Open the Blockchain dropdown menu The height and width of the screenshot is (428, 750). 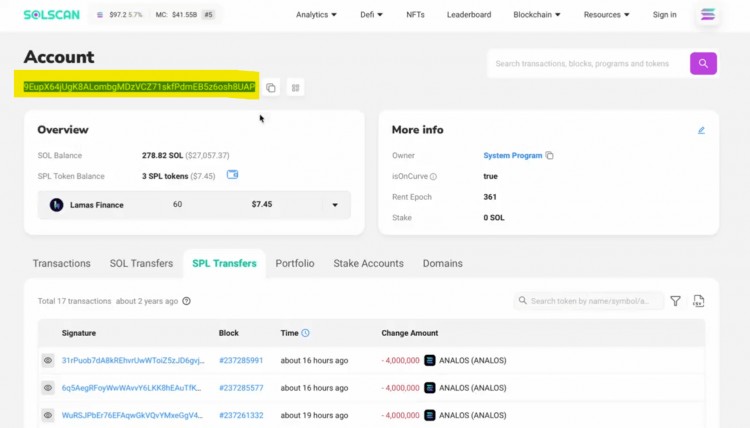[x=536, y=15]
